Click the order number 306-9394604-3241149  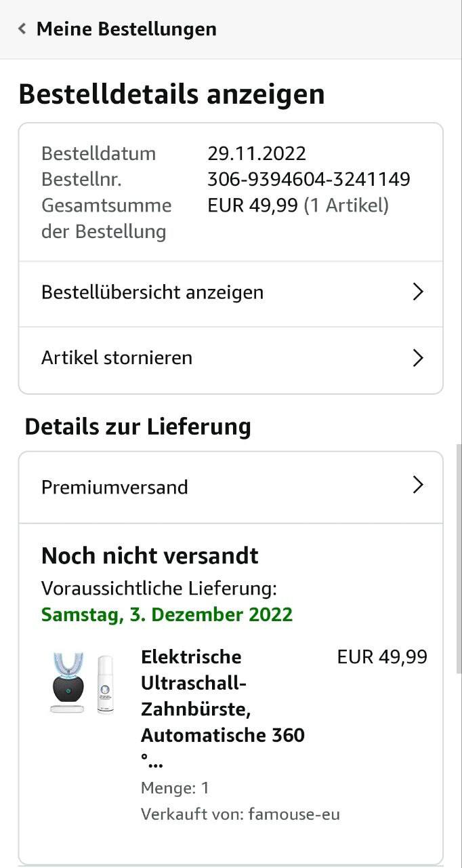point(308,180)
